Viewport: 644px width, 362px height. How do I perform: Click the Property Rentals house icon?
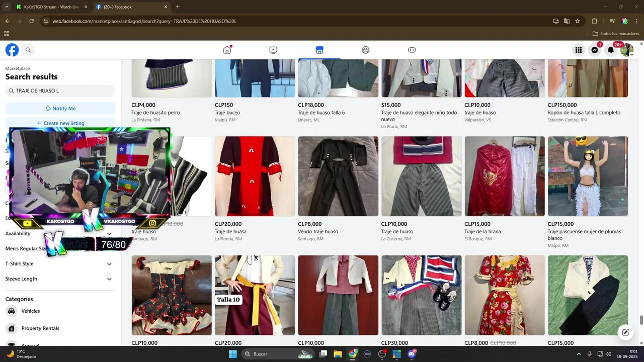coord(11,328)
